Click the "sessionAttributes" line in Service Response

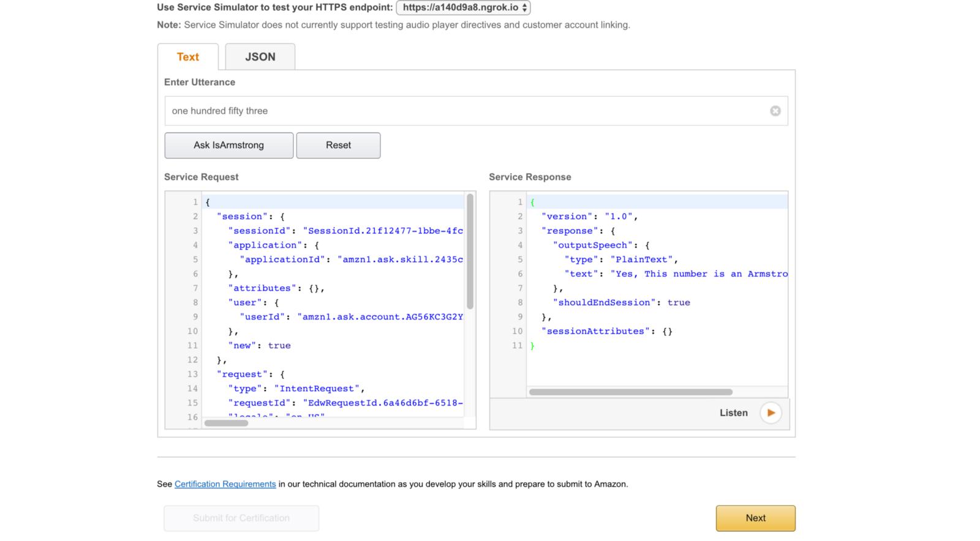(606, 332)
